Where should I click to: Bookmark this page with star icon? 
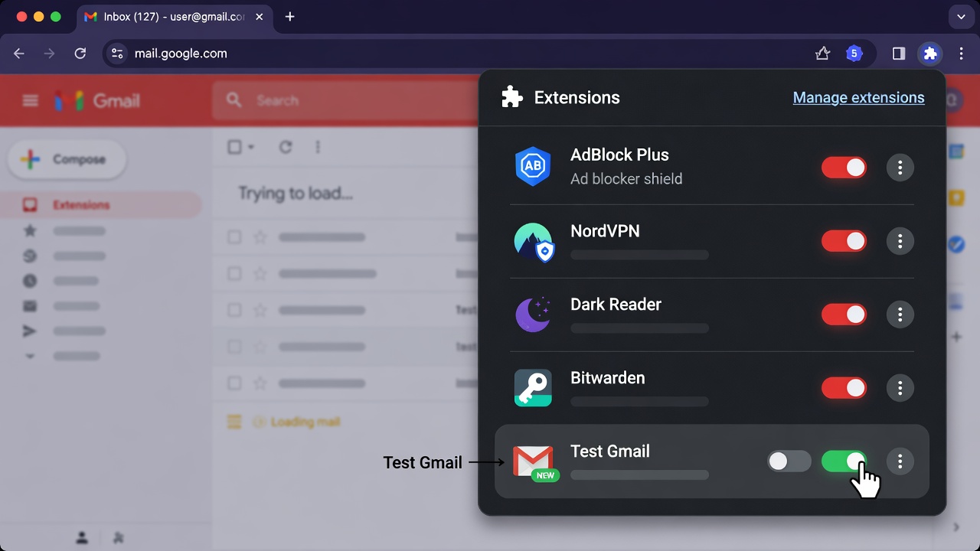[822, 54]
